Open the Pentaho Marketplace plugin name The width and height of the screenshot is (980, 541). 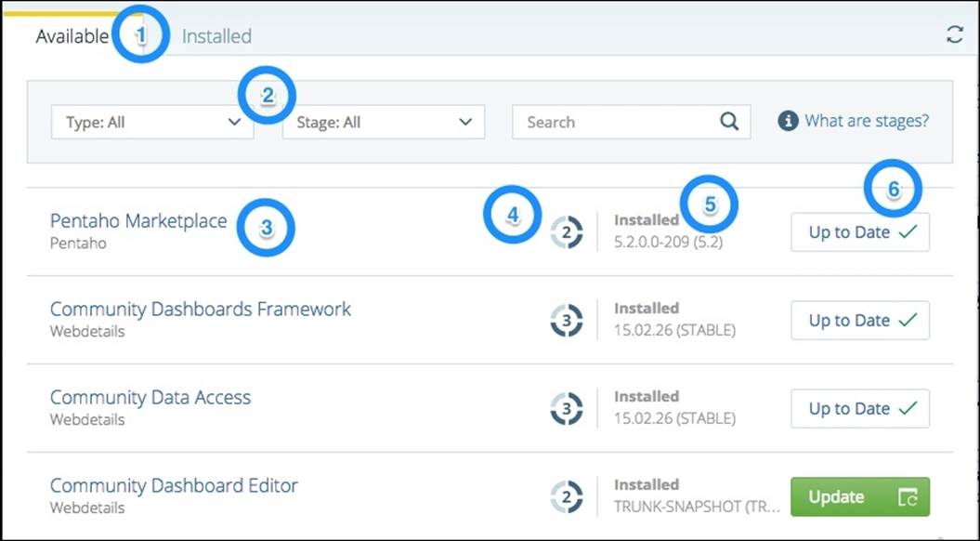coord(138,220)
